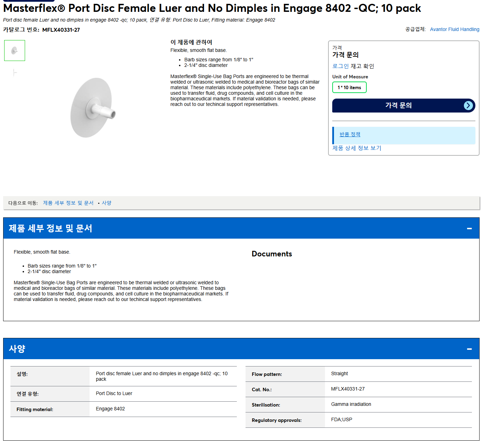482x448 pixels.
Task: Open the main port disc product image
Action: tap(93, 108)
